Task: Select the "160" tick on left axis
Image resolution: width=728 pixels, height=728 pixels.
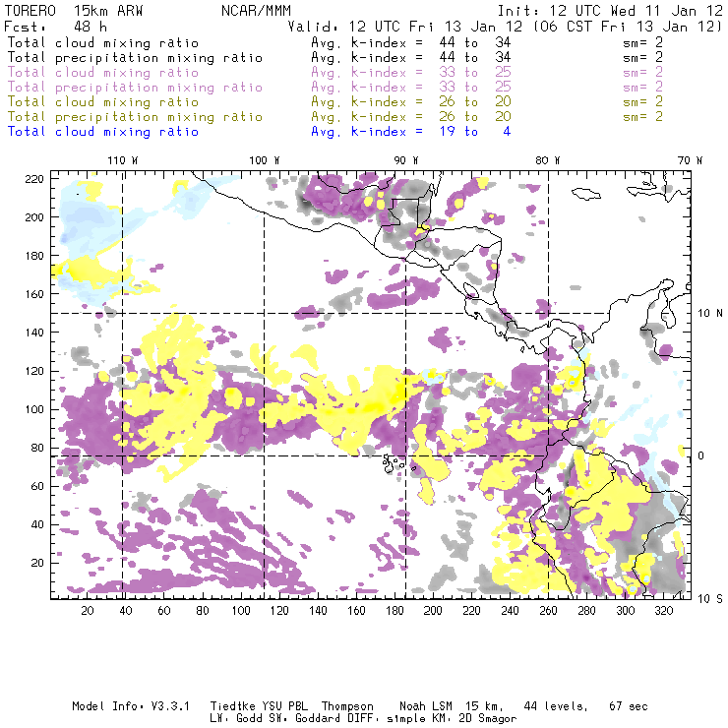Action: pyautogui.click(x=34, y=294)
